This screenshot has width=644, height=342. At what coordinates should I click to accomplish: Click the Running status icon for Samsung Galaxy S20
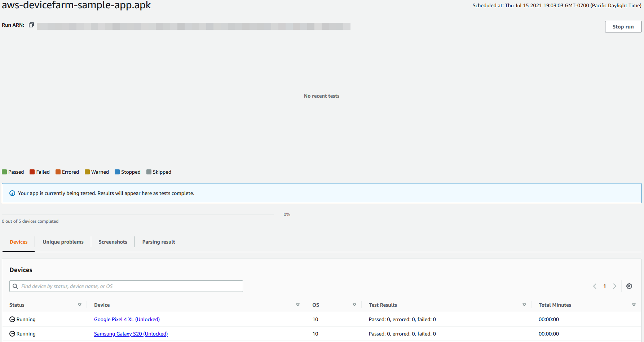tap(12, 334)
